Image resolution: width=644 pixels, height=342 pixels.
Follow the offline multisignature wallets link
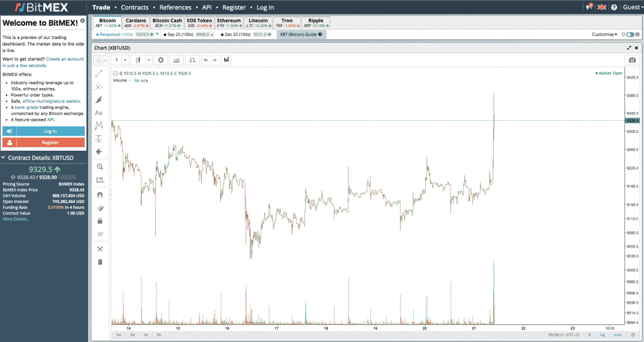point(52,101)
